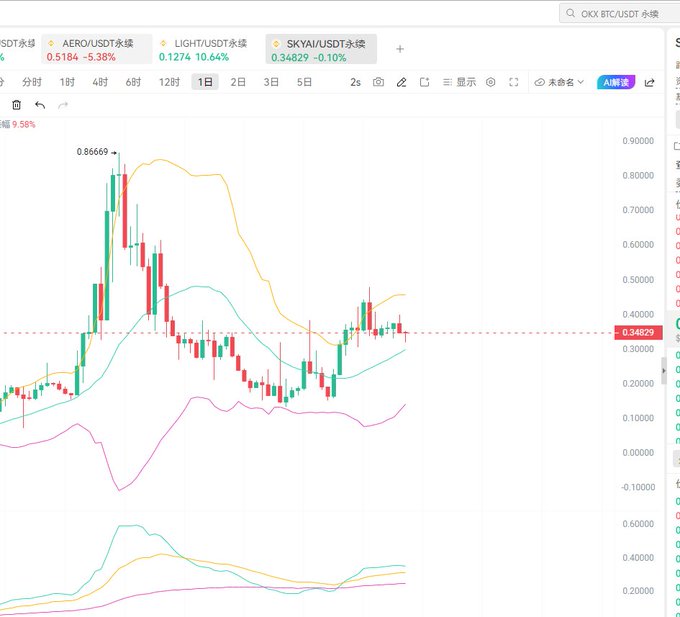Select the 1时 timeframe
The height and width of the screenshot is (617, 680).
(x=67, y=82)
